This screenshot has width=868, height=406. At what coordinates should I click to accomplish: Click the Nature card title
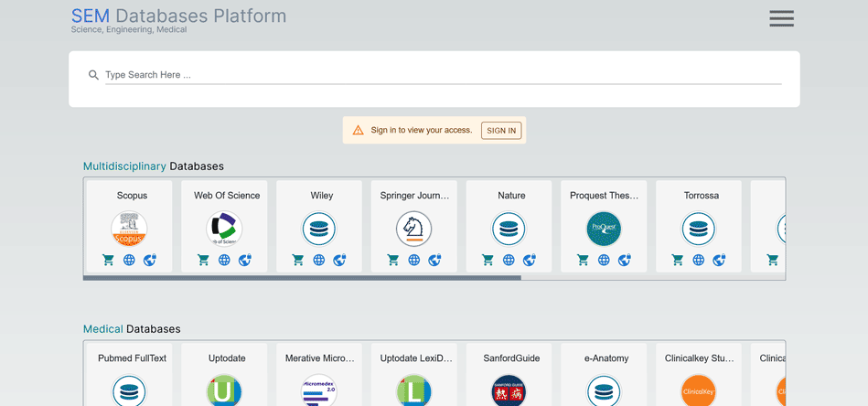[x=511, y=196]
